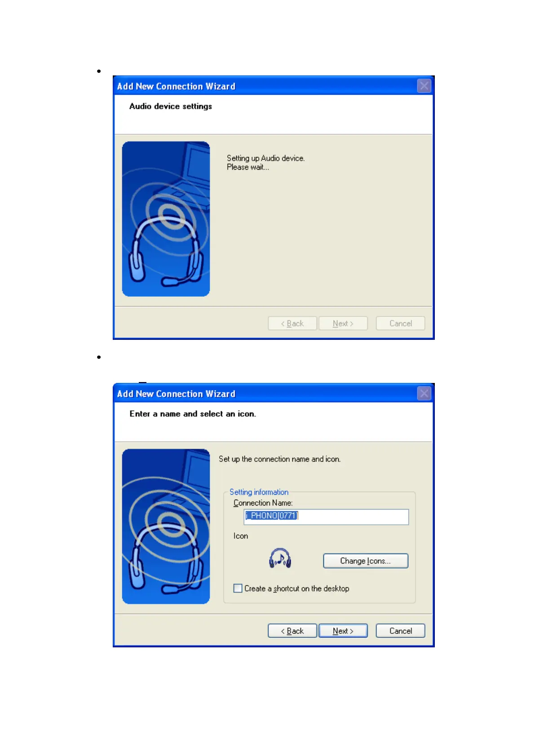This screenshot has width=535, height=756.
Task: Click the Enter a name and select an icon heading
Action: point(193,413)
